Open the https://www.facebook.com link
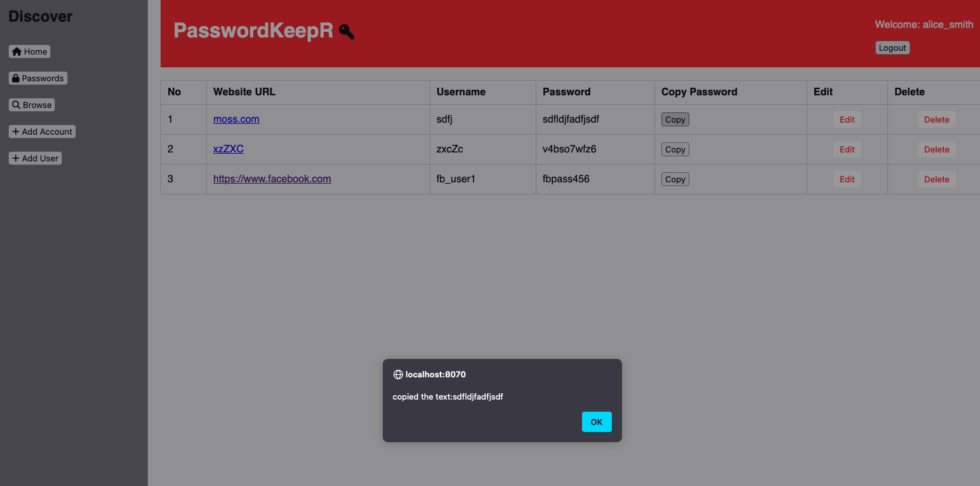 [272, 179]
